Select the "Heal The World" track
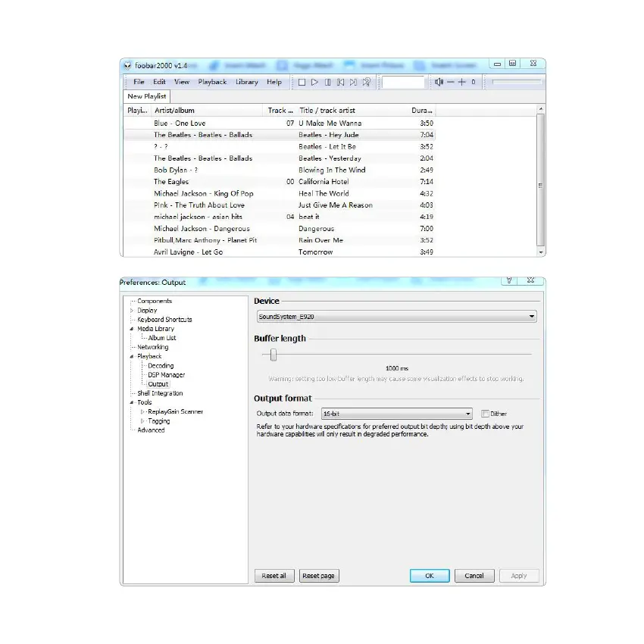Image resolution: width=644 pixels, height=644 pixels. coord(280,193)
